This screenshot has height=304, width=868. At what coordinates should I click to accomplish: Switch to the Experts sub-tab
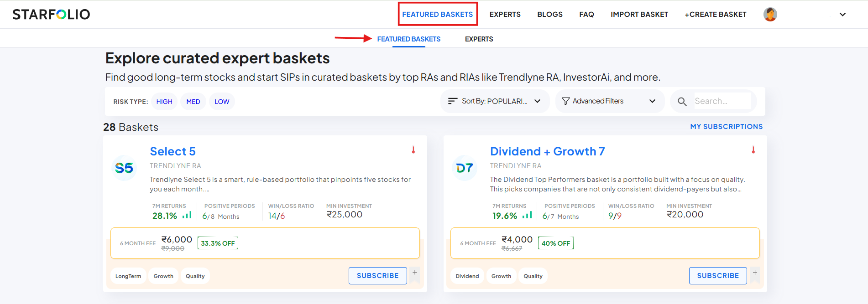coord(479,39)
